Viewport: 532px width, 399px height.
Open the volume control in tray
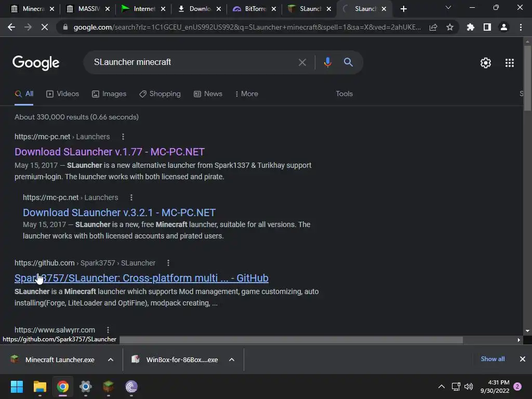pyautogui.click(x=469, y=387)
